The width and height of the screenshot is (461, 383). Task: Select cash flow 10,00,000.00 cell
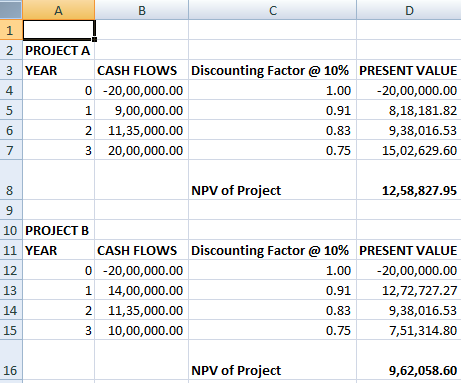coord(142,330)
